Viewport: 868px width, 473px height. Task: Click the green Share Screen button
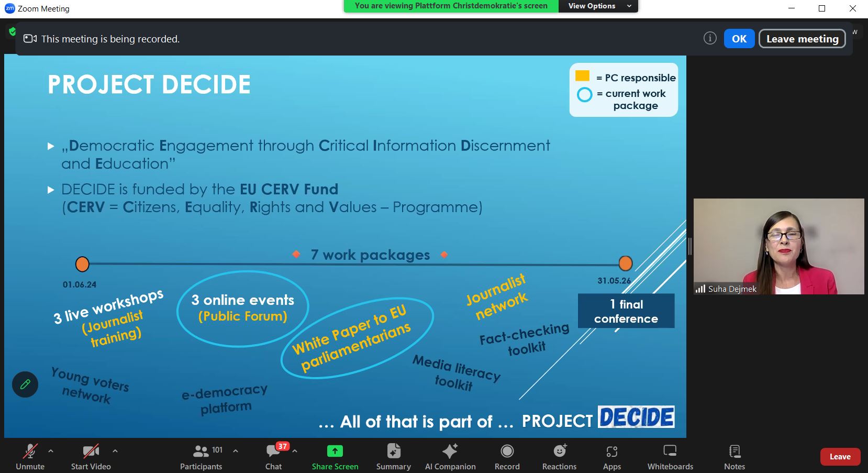335,456
